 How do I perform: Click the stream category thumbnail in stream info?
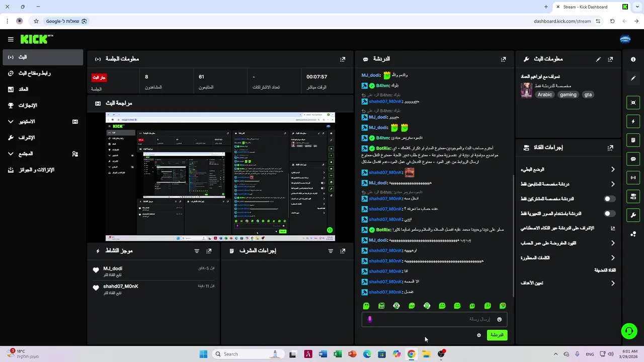point(526,90)
